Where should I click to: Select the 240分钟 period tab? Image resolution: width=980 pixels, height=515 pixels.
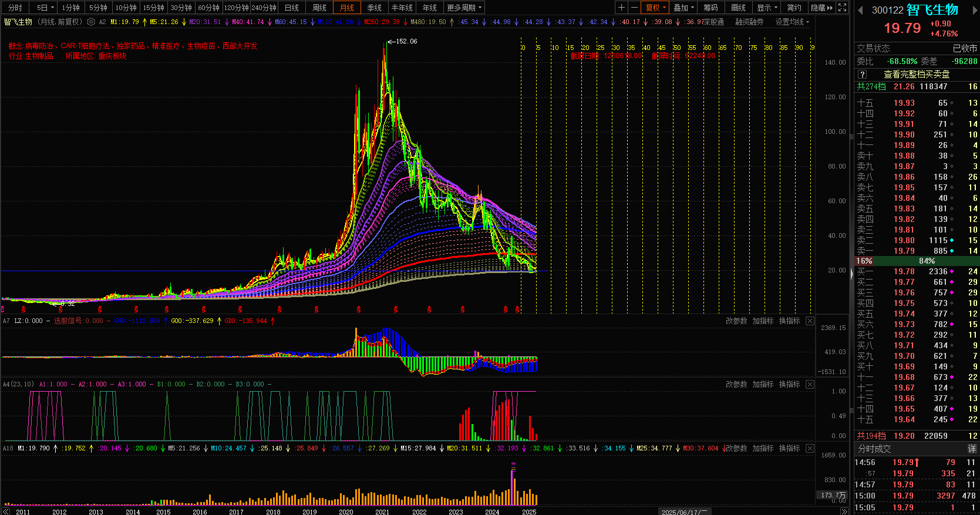pos(264,8)
